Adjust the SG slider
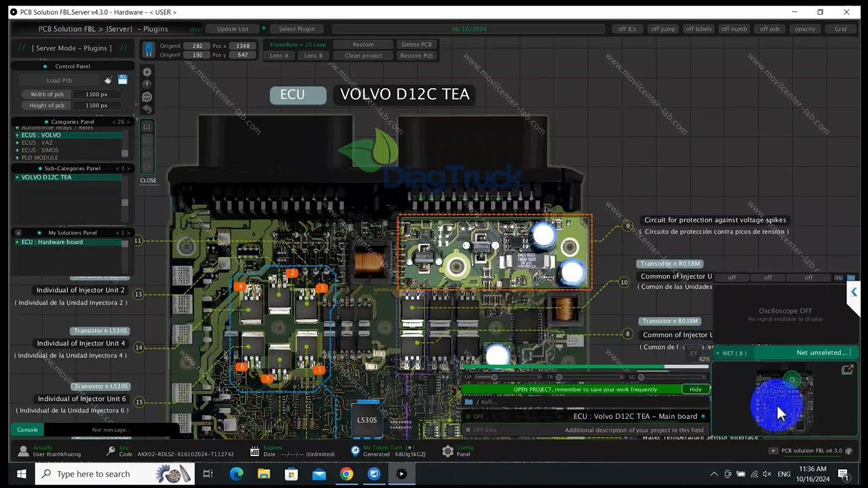The image size is (868, 488). (641, 377)
